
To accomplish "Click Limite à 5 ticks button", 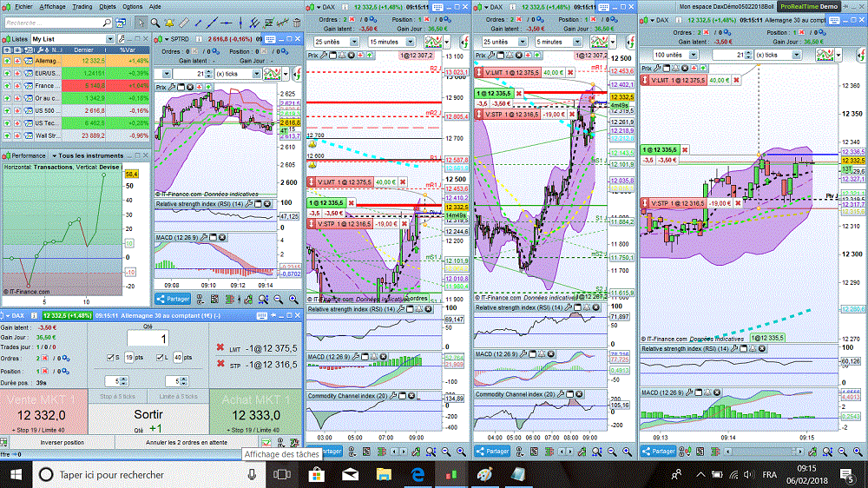I will pyautogui.click(x=178, y=397).
